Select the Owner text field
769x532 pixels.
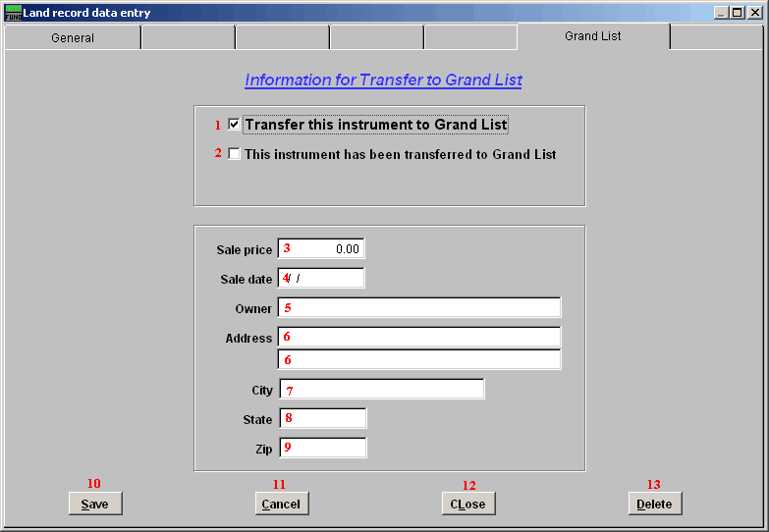(x=420, y=308)
